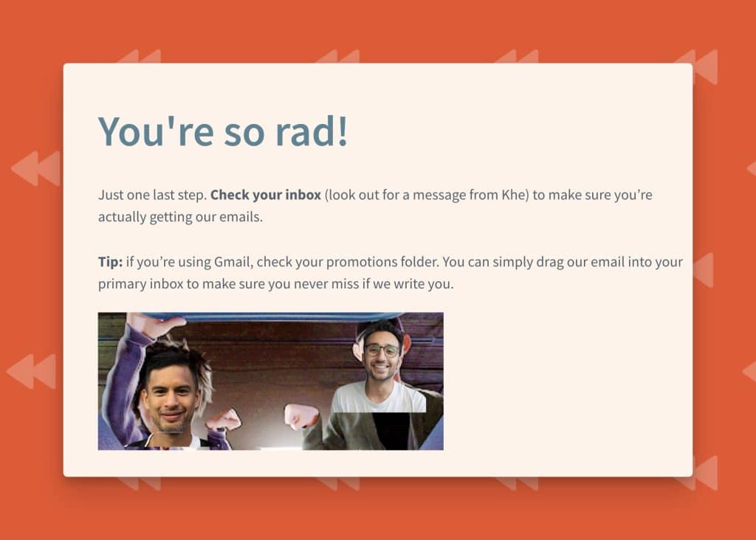Click the man wearing glasses in the image
Viewport: 756px width, 540px height.
[382, 359]
